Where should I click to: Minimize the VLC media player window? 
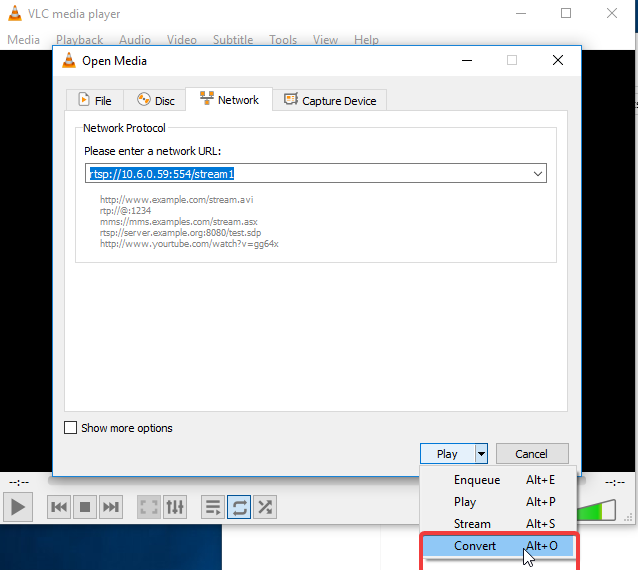pos(521,13)
